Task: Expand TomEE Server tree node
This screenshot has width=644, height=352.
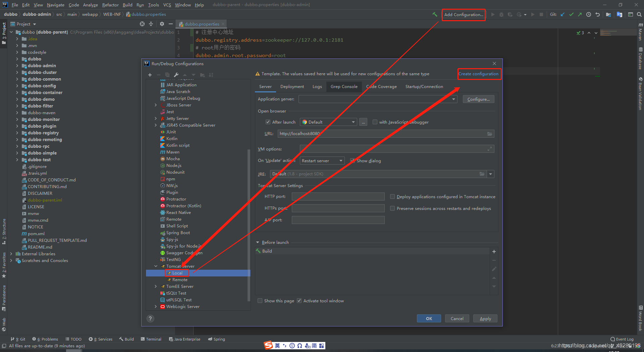Action: (156, 287)
